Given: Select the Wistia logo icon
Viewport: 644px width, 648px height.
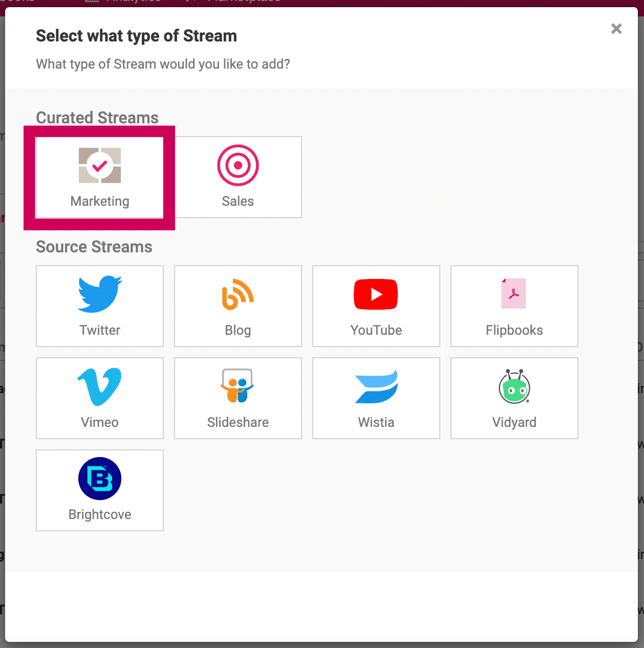Looking at the screenshot, I should pyautogui.click(x=376, y=387).
